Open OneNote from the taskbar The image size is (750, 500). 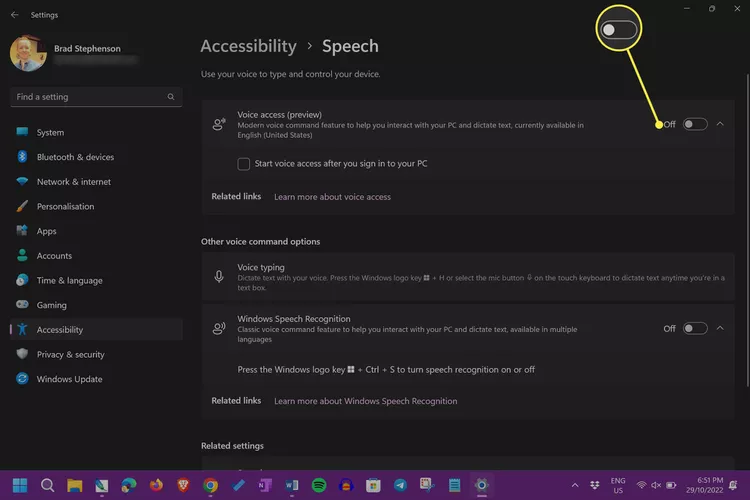coord(265,485)
